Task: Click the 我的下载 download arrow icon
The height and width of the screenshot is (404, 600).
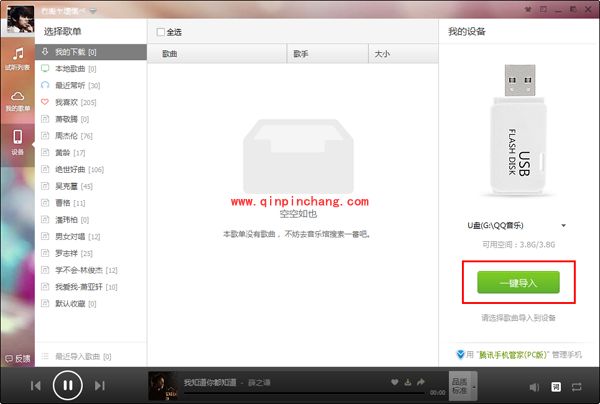Action: coord(45,51)
